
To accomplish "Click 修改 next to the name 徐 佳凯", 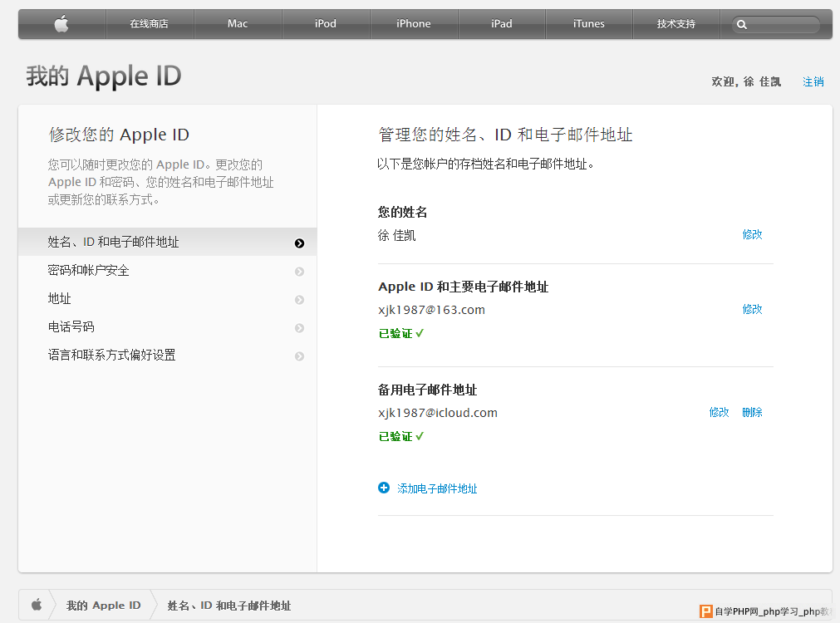I will pyautogui.click(x=752, y=234).
